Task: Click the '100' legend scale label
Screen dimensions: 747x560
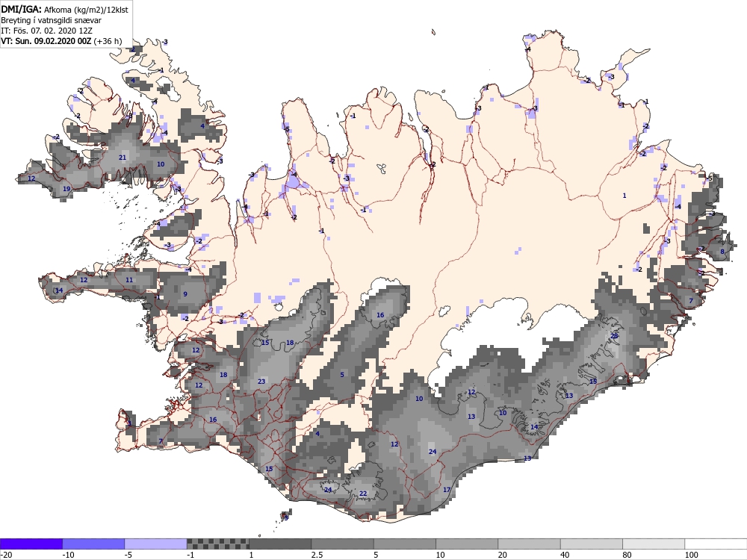Action: click(x=692, y=555)
